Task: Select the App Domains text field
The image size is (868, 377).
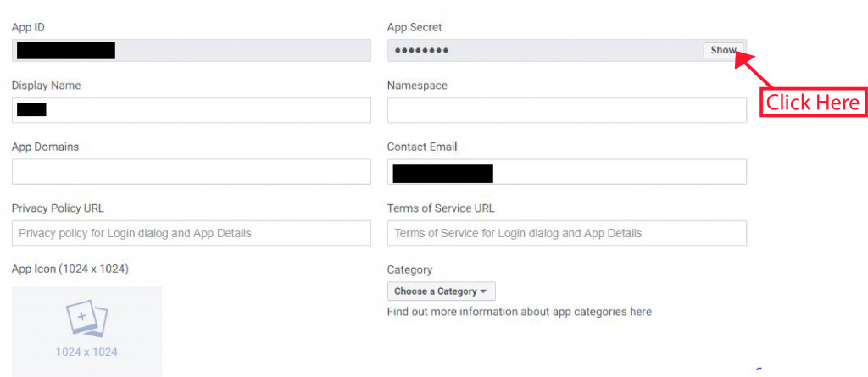Action: [191, 172]
